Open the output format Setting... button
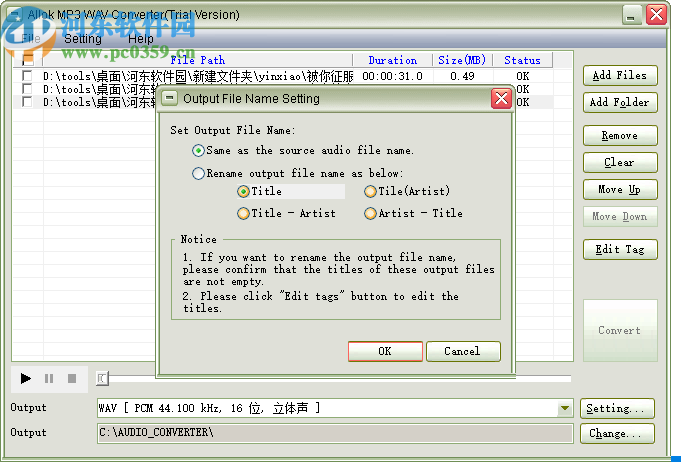Viewport: 681px width, 462px height. tap(617, 409)
